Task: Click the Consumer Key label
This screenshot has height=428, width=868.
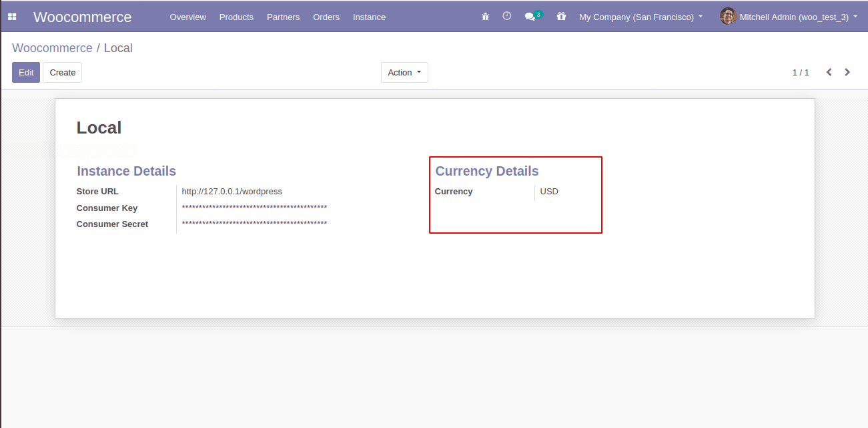Action: point(107,208)
